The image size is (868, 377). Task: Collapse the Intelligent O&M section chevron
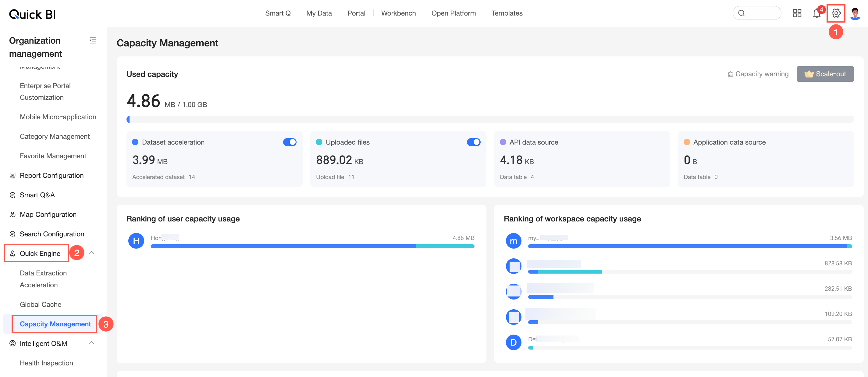coord(91,343)
